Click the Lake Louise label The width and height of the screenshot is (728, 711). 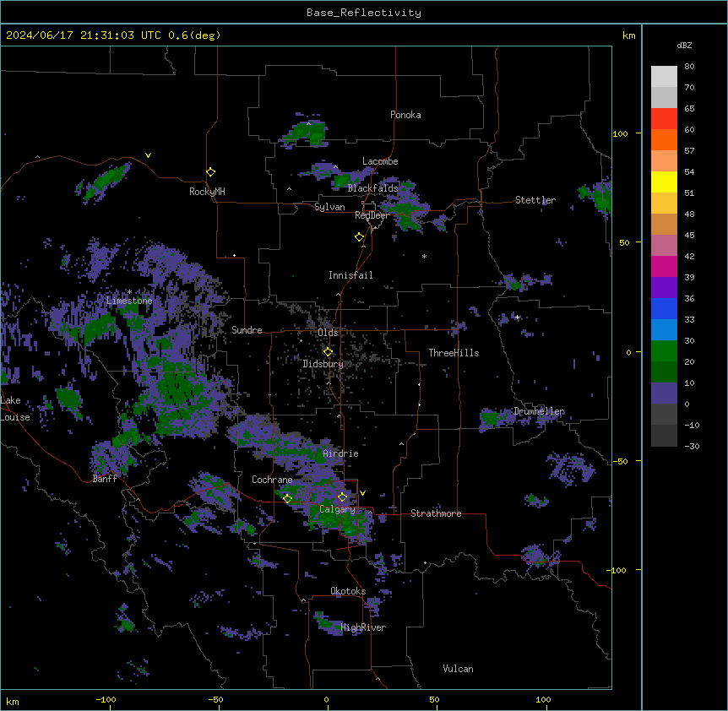15,409
